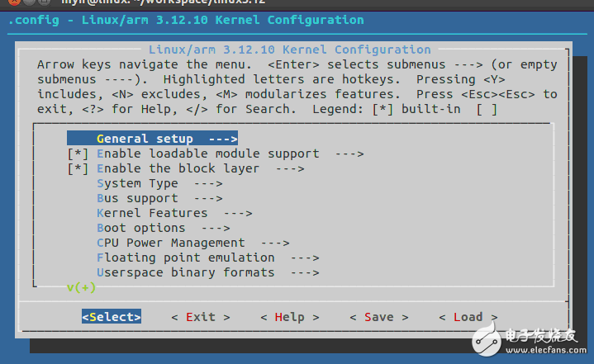
Task: Toggle Enable the block layer checkbox
Action: (x=78, y=168)
